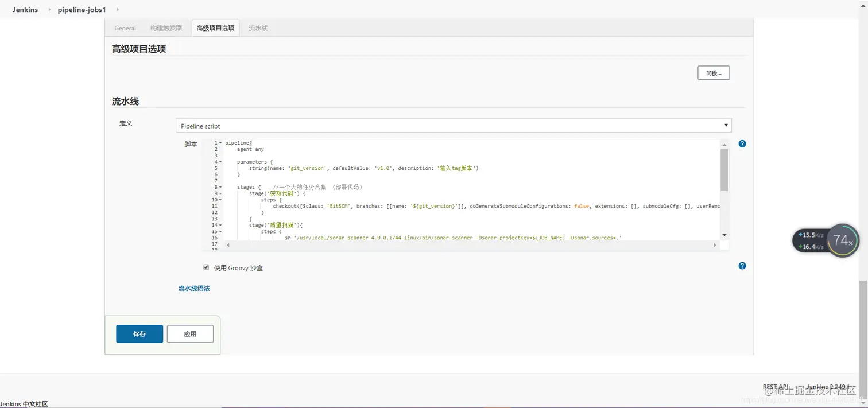The height and width of the screenshot is (408, 868).
Task: Click the editor horizontal scroll-right arrow
Action: 715,245
